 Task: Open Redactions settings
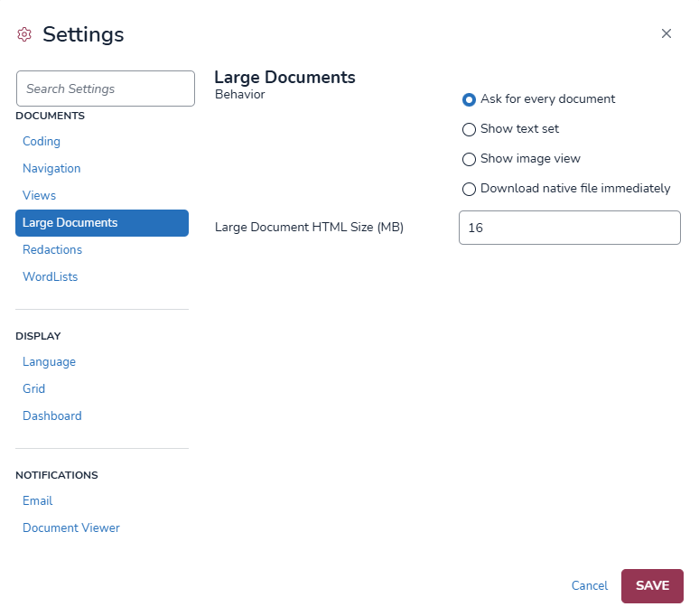pos(52,249)
